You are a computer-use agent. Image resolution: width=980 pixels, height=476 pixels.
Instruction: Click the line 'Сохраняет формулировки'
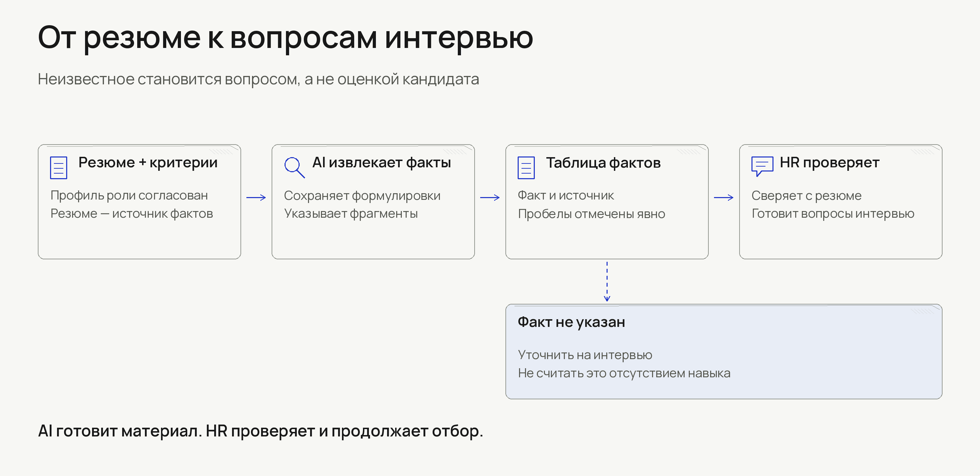point(362,196)
